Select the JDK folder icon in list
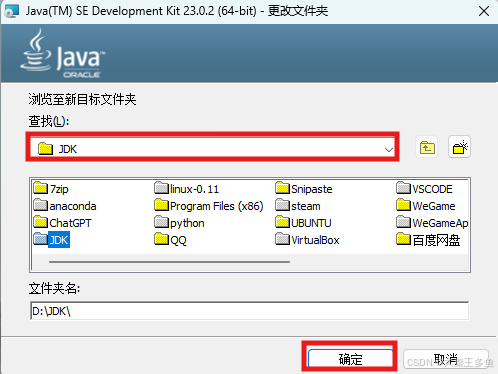Screen dimensions: 498x374 (41, 239)
